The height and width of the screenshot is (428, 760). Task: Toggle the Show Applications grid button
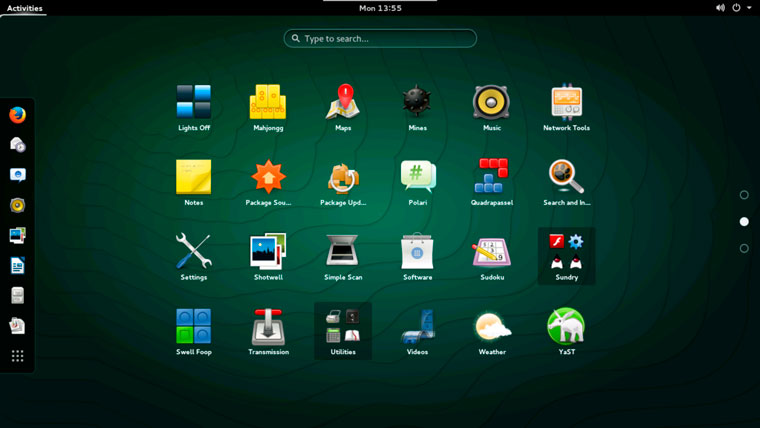pyautogui.click(x=17, y=356)
